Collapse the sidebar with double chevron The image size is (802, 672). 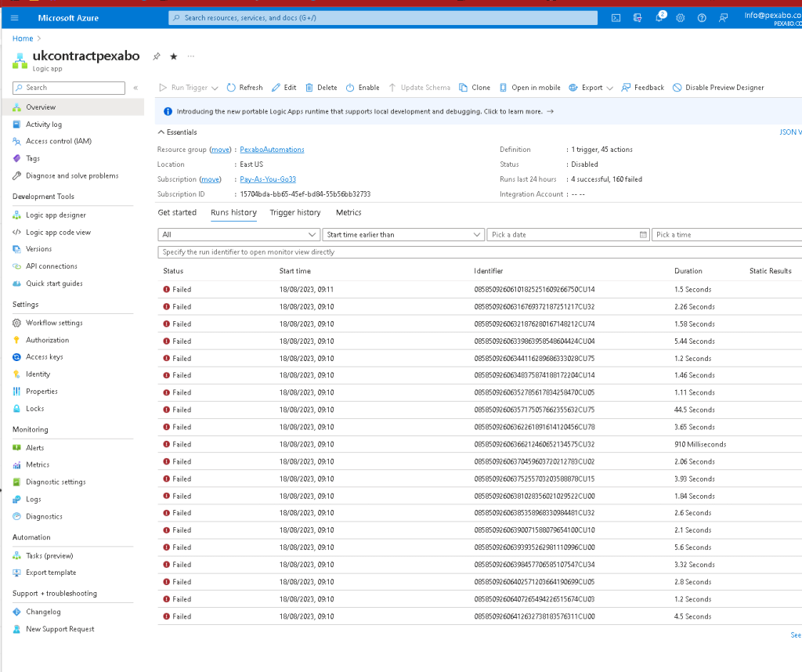pyautogui.click(x=135, y=88)
